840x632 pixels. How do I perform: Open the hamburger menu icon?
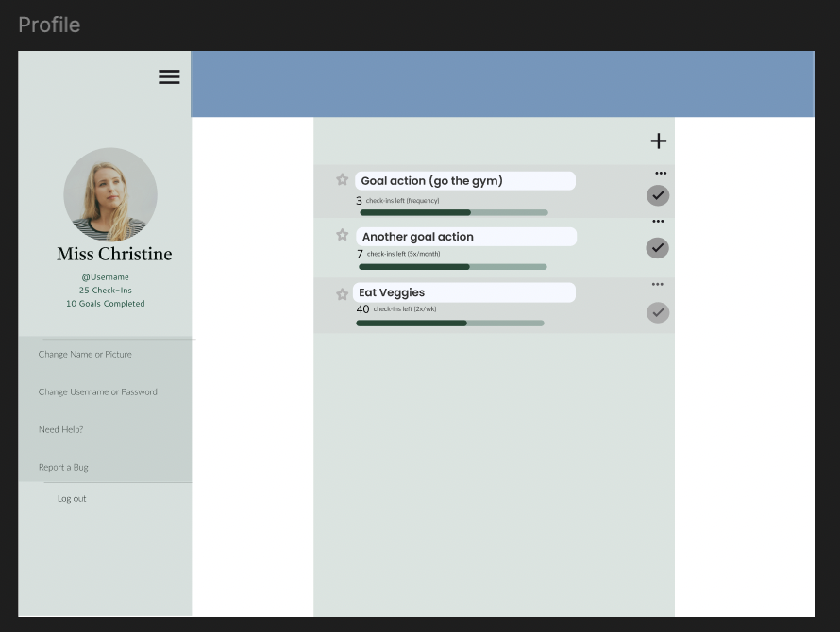tap(169, 76)
